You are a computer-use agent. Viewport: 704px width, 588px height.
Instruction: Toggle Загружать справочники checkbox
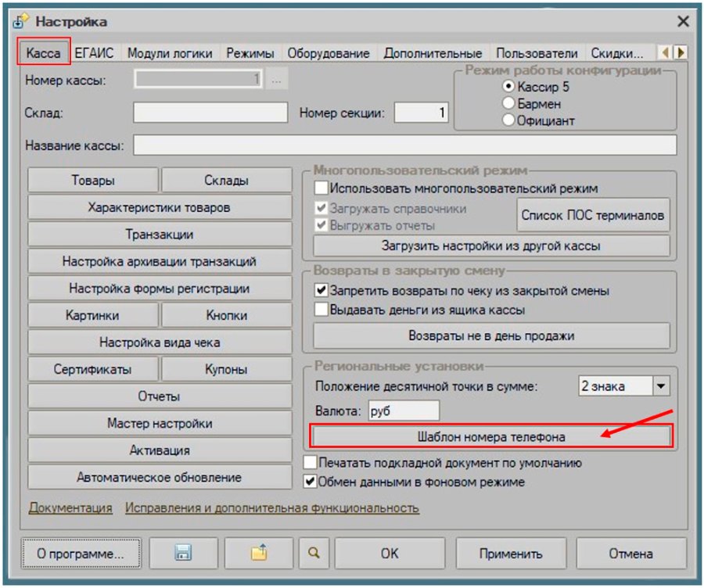click(x=321, y=208)
